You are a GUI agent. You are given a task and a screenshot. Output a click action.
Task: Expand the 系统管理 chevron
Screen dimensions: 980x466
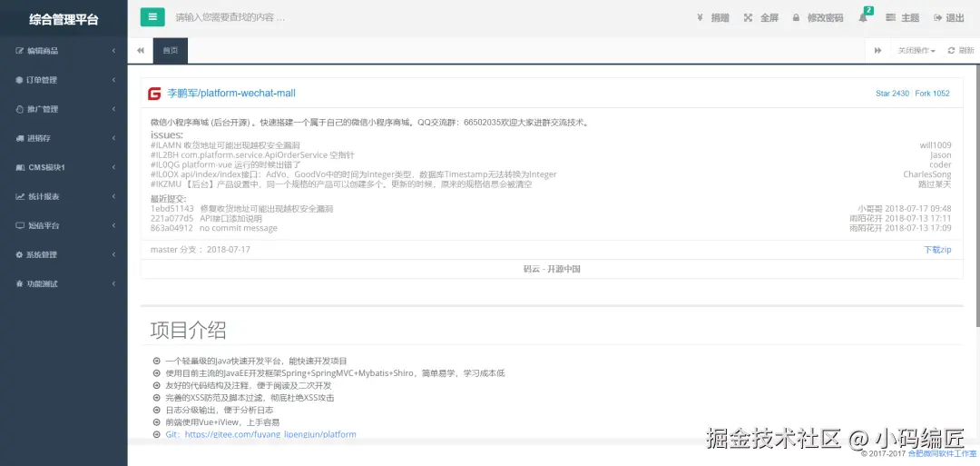point(113,254)
